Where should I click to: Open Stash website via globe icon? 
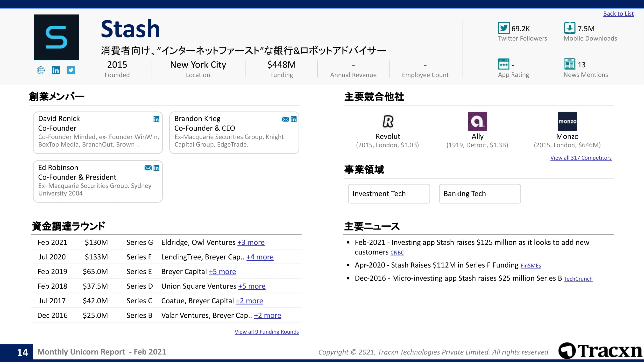click(41, 70)
